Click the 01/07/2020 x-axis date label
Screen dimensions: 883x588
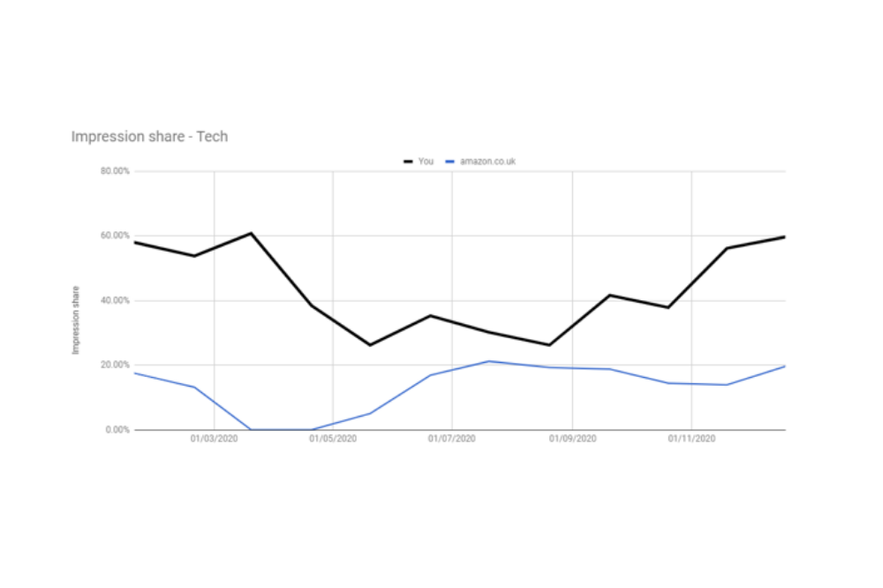[451, 438]
